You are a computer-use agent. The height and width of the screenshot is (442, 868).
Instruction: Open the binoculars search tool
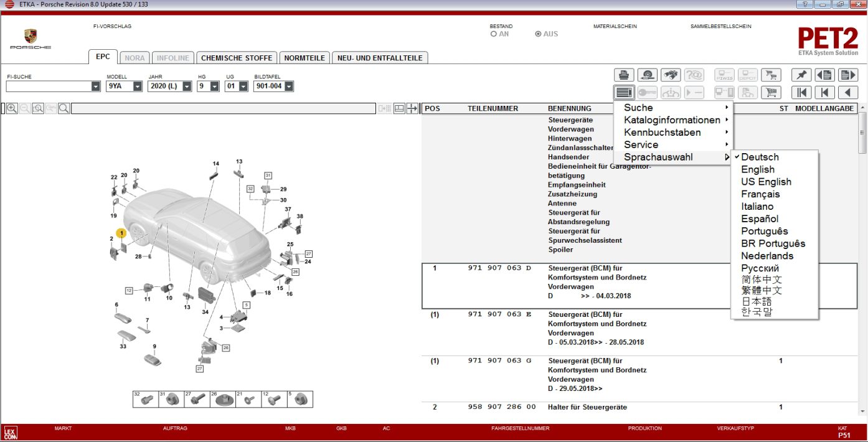click(671, 75)
